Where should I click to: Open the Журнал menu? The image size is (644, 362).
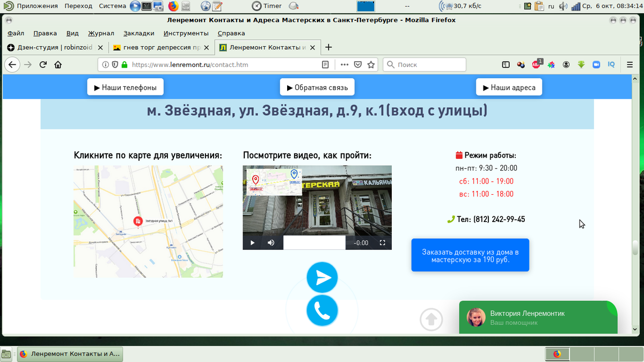coord(101,33)
